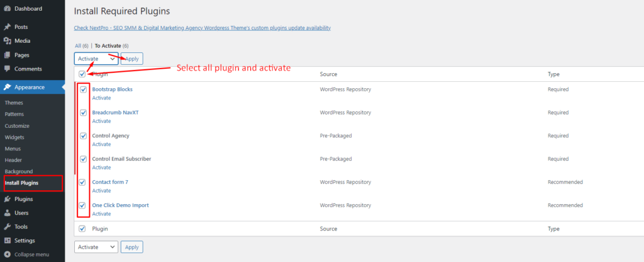Viewport: 644px width, 262px height.
Task: Click the Users person icon
Action: [7, 213]
